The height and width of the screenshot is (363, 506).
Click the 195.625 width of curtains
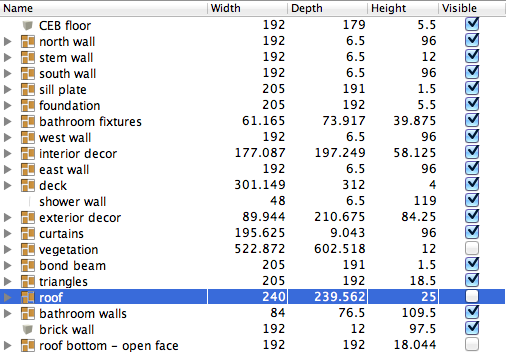(260, 233)
